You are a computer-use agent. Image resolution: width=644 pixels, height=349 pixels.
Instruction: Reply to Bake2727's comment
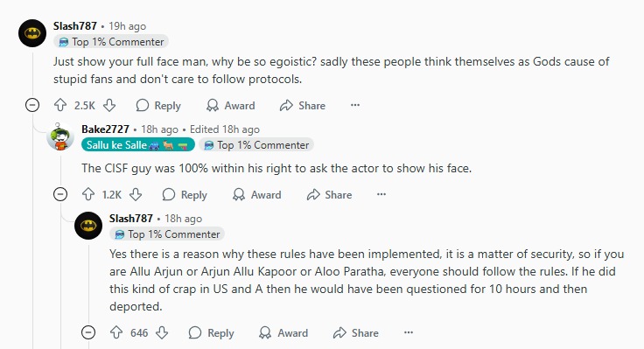click(x=185, y=195)
